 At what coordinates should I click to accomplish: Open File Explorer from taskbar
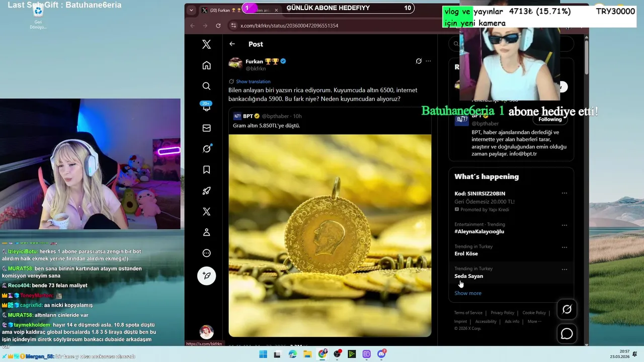pyautogui.click(x=307, y=354)
